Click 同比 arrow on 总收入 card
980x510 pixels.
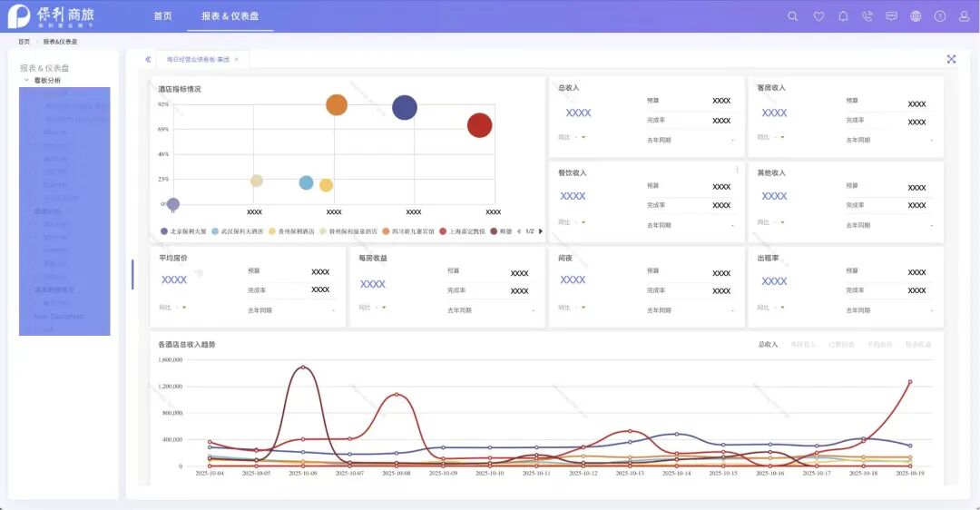point(583,137)
